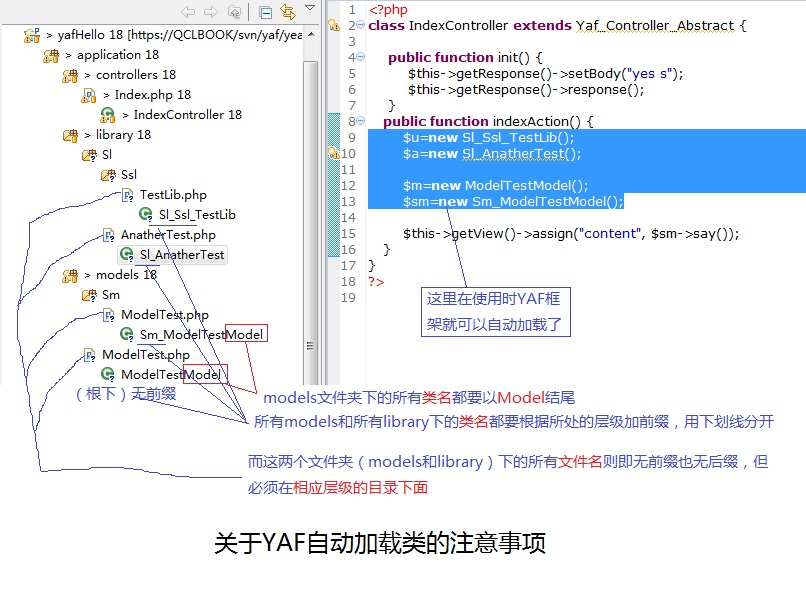This screenshot has height=602, width=806.
Task: Click the IndexController class icon
Action: click(107, 115)
